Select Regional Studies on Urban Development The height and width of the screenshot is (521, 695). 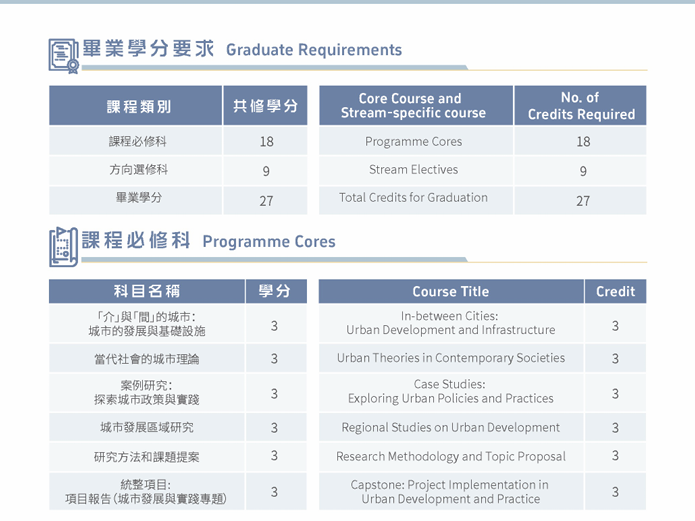coord(451,427)
